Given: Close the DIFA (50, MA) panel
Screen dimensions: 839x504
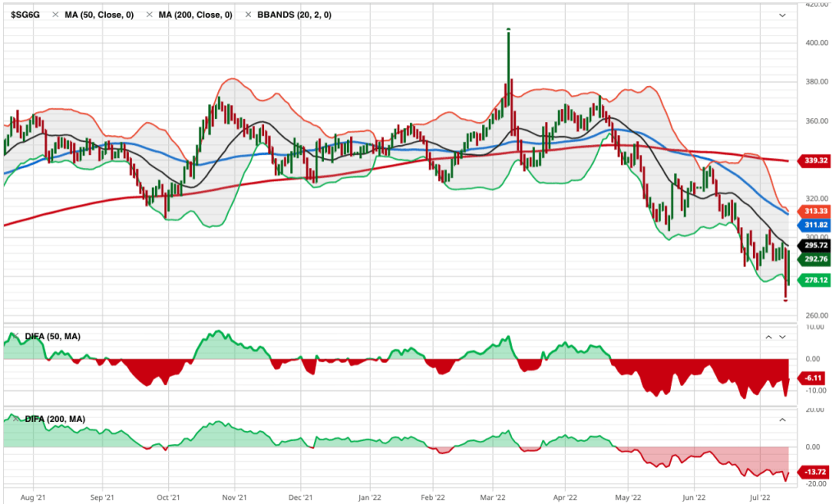Looking at the screenshot, I should [x=11, y=337].
